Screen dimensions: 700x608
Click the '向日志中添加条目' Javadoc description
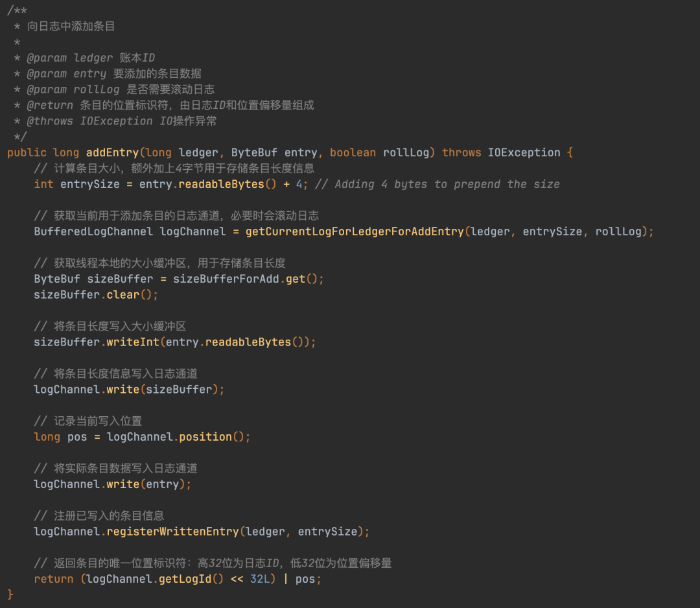pyautogui.click(x=71, y=27)
